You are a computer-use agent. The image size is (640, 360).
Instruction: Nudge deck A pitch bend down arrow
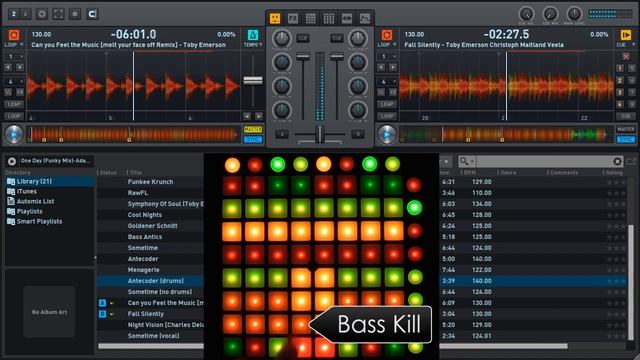point(247,117)
